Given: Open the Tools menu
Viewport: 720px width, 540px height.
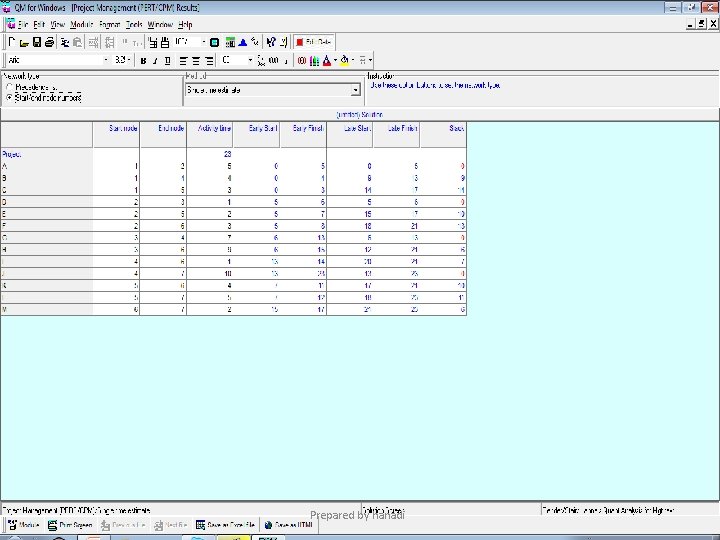Looking at the screenshot, I should point(134,24).
